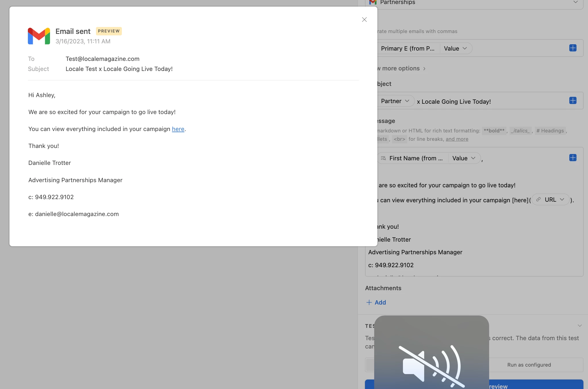Open the 'here' campaign hyperlink

pyautogui.click(x=178, y=129)
